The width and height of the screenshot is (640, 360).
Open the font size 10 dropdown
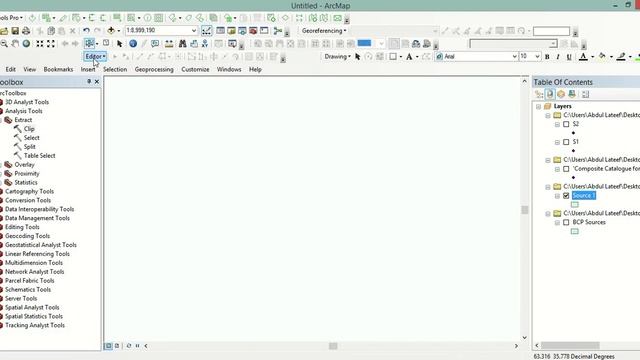(x=537, y=57)
